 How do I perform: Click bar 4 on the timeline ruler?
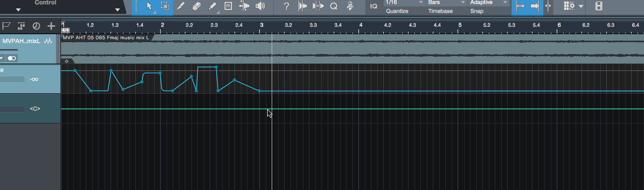click(x=361, y=24)
